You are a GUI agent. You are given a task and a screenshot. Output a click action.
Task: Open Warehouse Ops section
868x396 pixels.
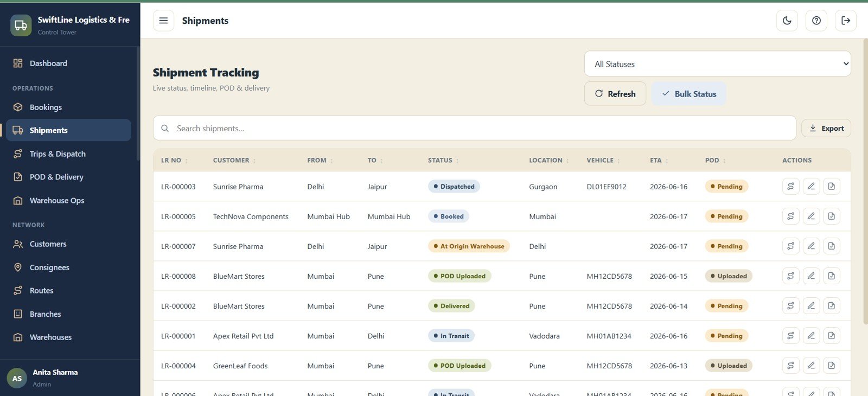[x=68, y=201]
